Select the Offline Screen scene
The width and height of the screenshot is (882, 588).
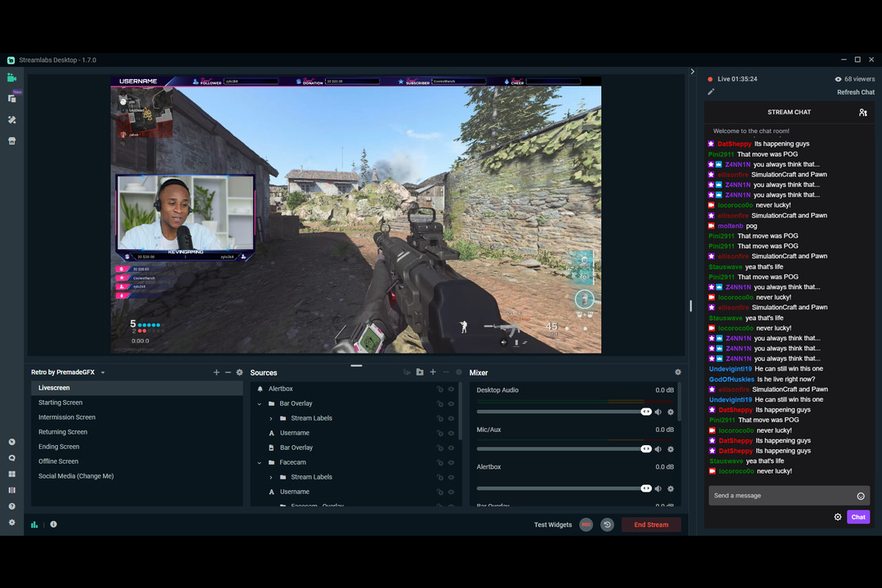[x=136, y=461]
